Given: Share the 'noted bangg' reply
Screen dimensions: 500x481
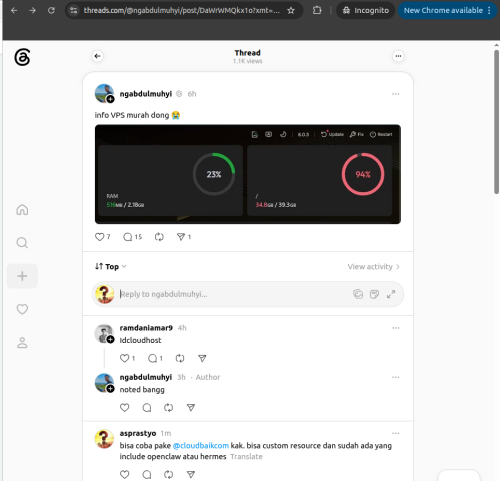Looking at the screenshot, I should click(191, 408).
